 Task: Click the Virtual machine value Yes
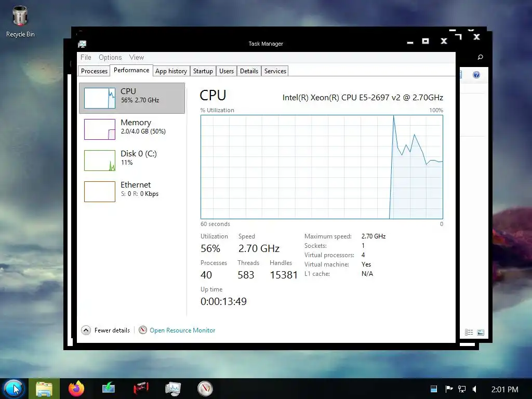(x=366, y=264)
